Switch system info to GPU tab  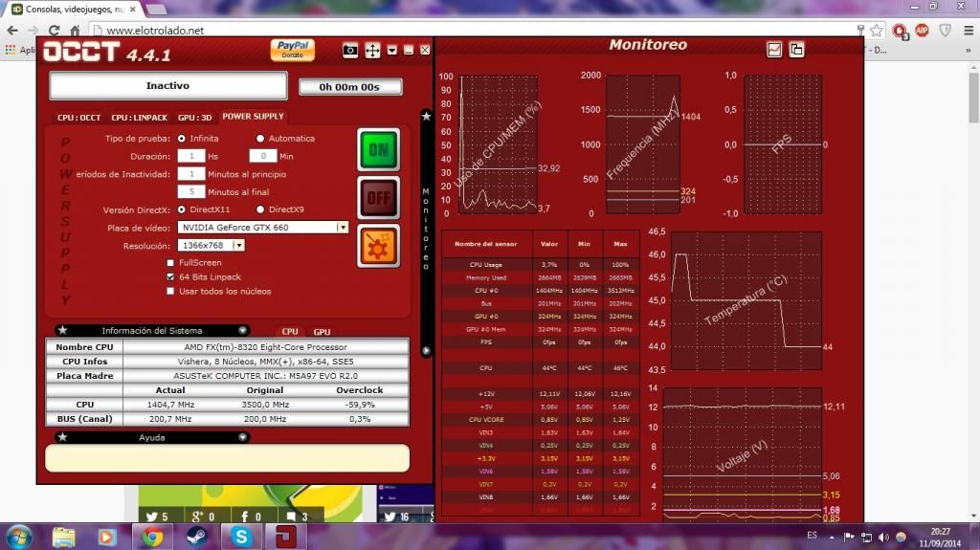point(322,332)
